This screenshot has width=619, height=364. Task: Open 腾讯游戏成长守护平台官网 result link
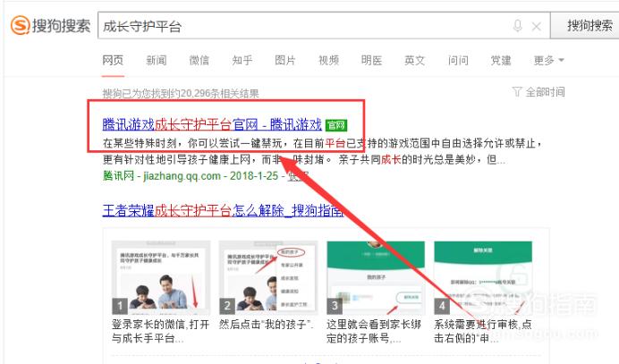(212, 124)
